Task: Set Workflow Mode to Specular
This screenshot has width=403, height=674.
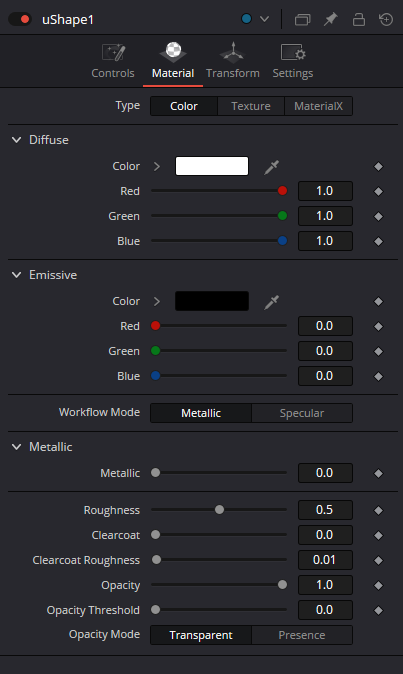Action: click(302, 413)
